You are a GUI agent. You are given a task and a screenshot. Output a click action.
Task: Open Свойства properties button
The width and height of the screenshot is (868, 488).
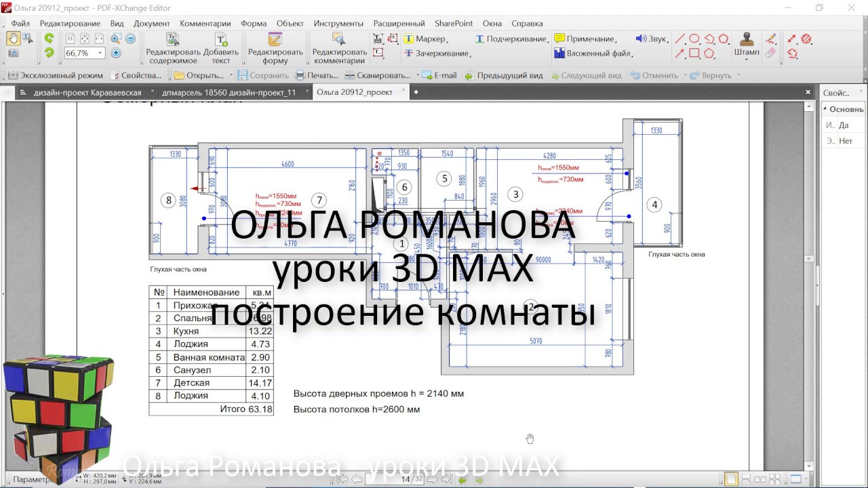point(136,75)
